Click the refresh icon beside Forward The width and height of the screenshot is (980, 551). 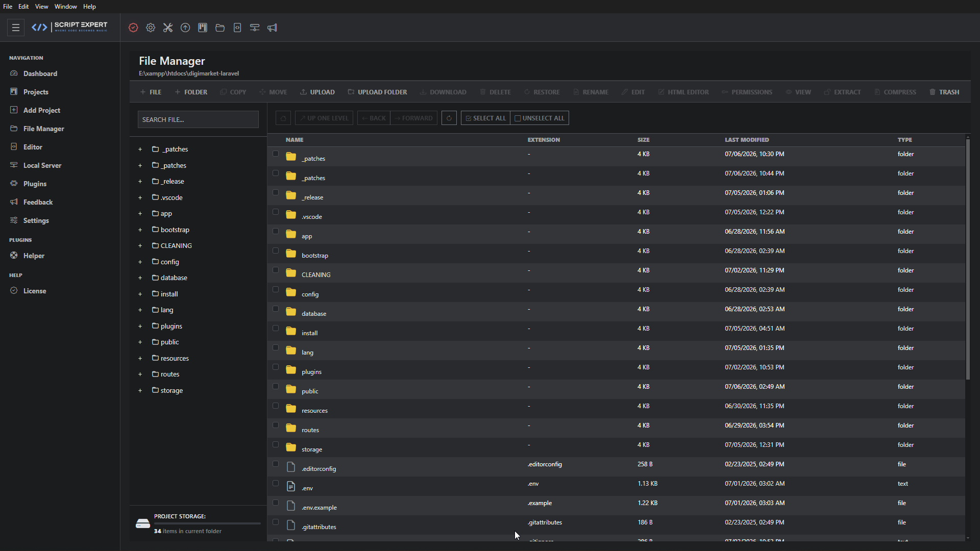click(x=449, y=118)
